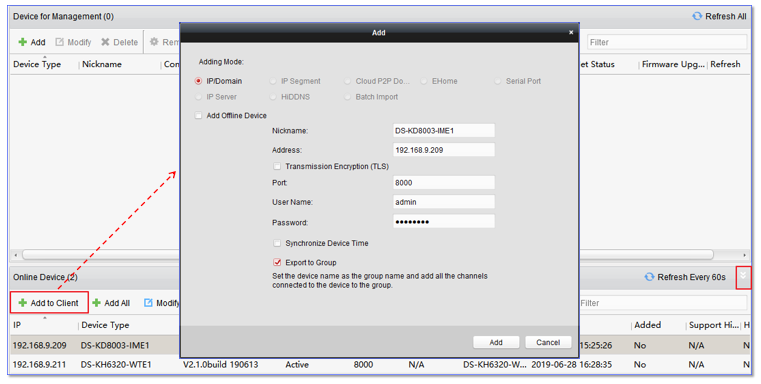Click V2.1.0build 190613 version cell

pos(221,365)
